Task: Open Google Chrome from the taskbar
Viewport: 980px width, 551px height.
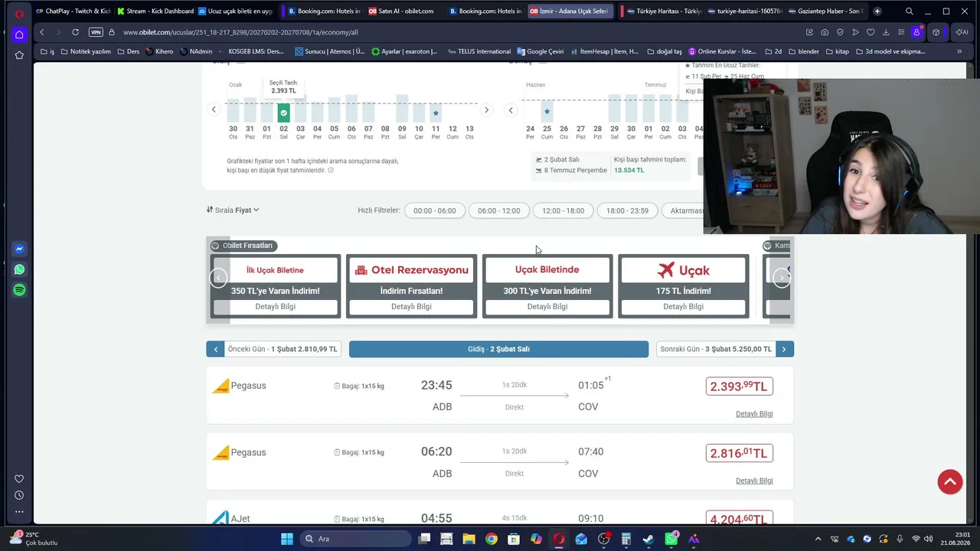Action: tap(492, 539)
